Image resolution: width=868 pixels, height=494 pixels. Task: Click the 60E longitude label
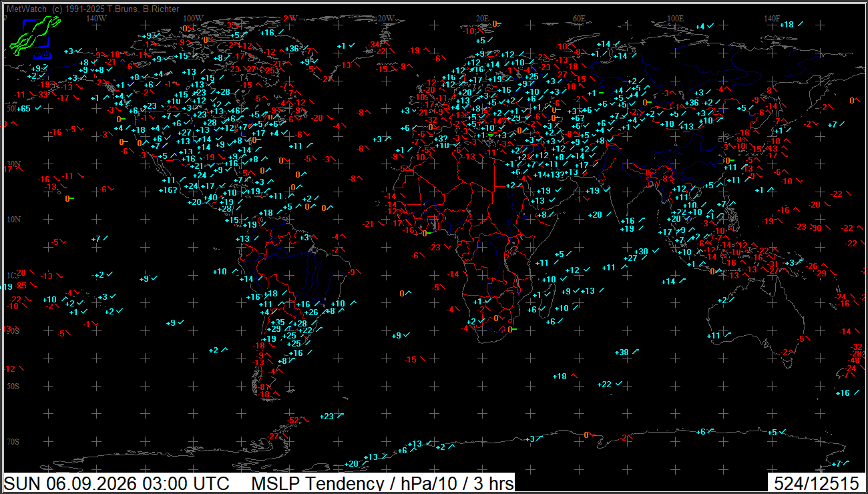[578, 18]
